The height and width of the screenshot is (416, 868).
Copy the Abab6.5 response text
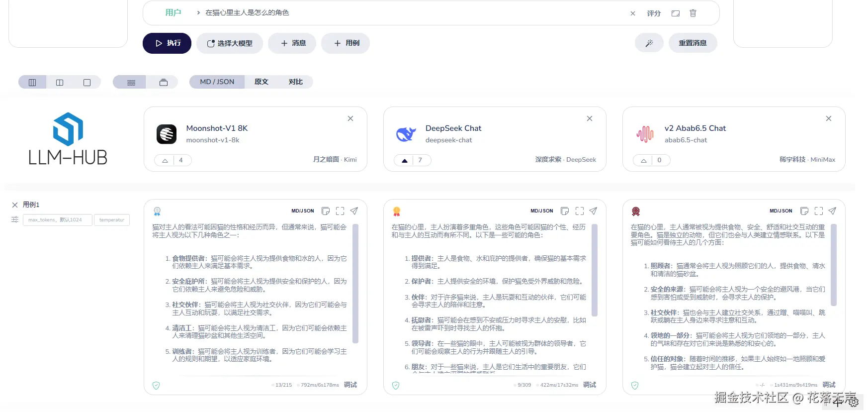804,211
